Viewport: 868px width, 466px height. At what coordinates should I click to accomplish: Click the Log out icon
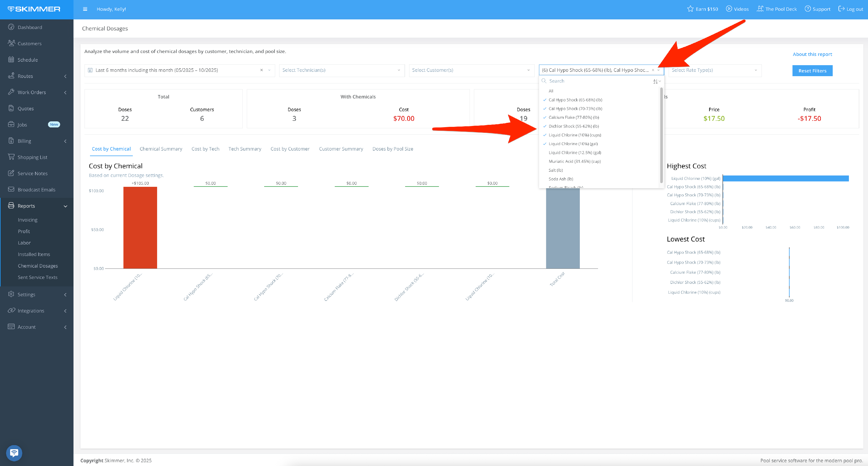tap(841, 9)
